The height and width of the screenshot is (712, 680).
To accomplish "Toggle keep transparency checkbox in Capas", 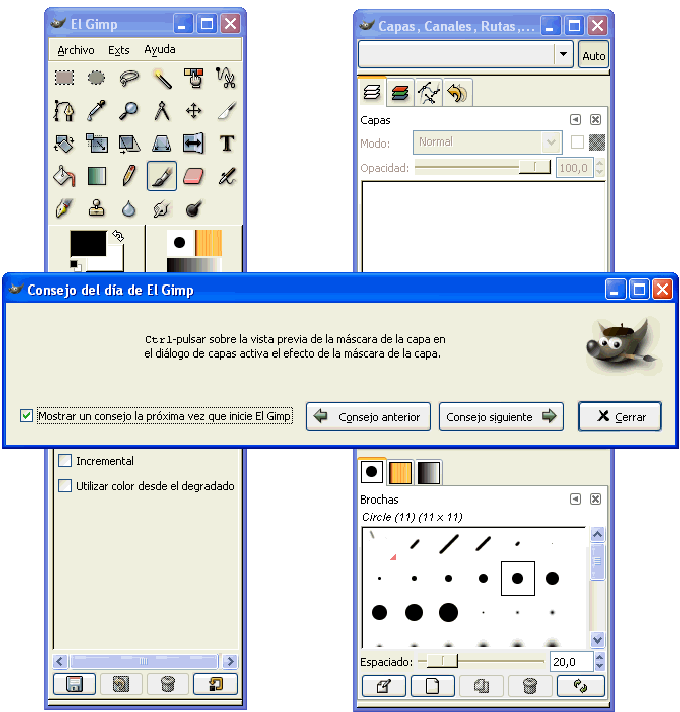I will (577, 142).
